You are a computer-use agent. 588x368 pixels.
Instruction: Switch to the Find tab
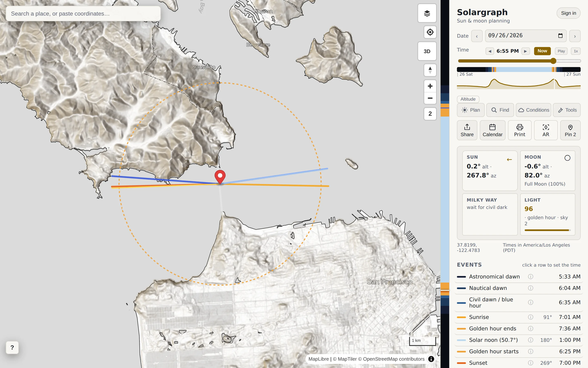500,110
